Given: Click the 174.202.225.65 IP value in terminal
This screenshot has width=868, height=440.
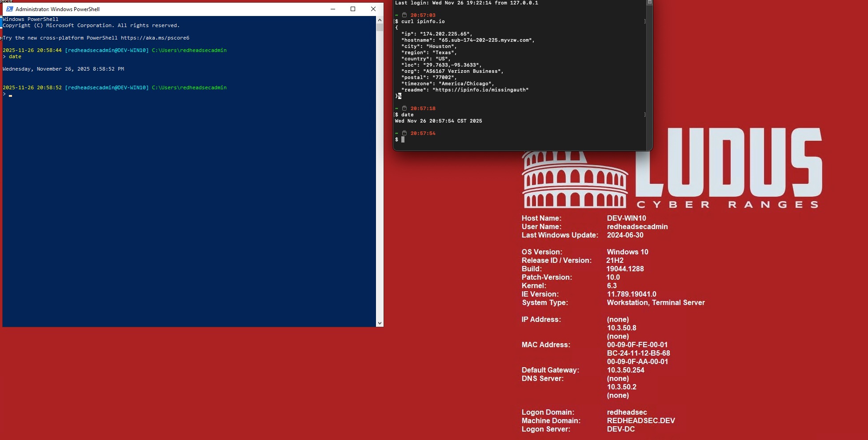Looking at the screenshot, I should click(446, 34).
